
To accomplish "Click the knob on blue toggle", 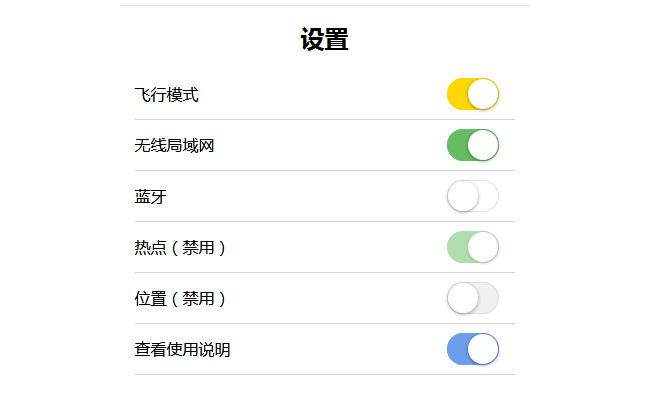I will [483, 349].
